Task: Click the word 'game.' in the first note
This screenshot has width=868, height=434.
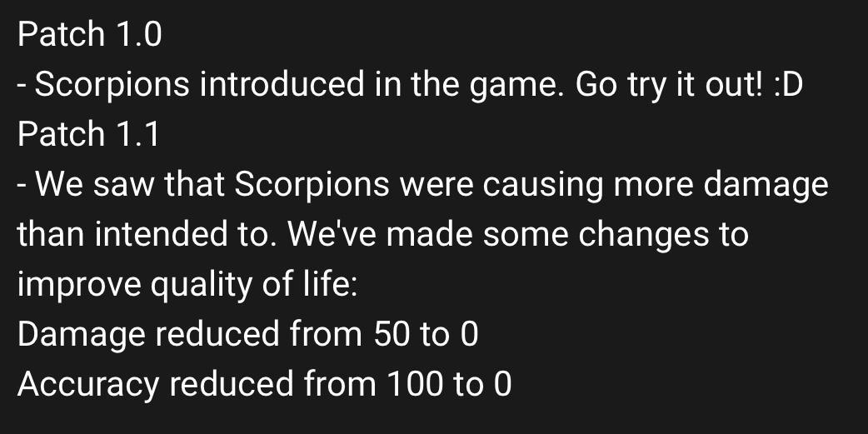Action: pos(517,86)
